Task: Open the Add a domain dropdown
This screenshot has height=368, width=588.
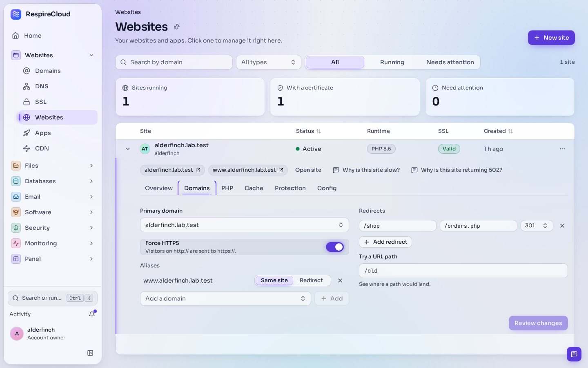Action: coord(225,298)
